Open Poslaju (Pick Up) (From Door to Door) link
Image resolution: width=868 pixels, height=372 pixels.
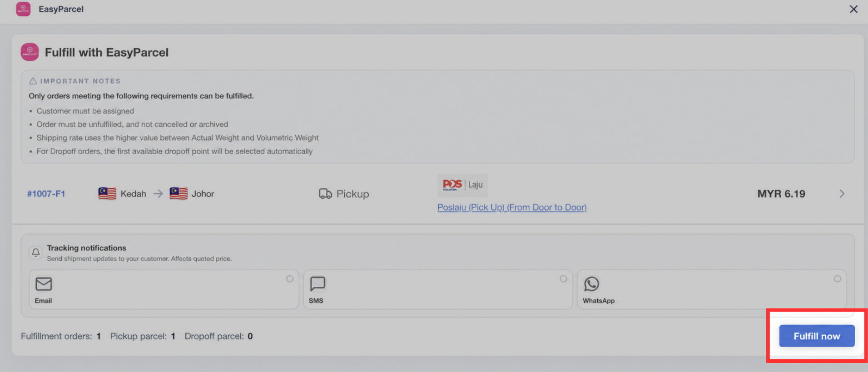pyautogui.click(x=512, y=207)
